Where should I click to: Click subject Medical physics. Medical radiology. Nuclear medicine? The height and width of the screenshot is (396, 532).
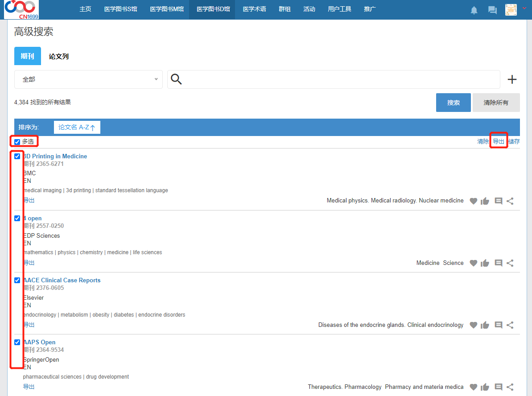coord(395,201)
